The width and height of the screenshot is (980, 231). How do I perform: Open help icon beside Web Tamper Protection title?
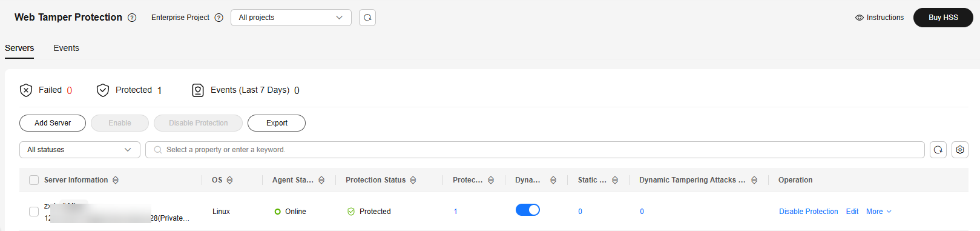coord(132,18)
